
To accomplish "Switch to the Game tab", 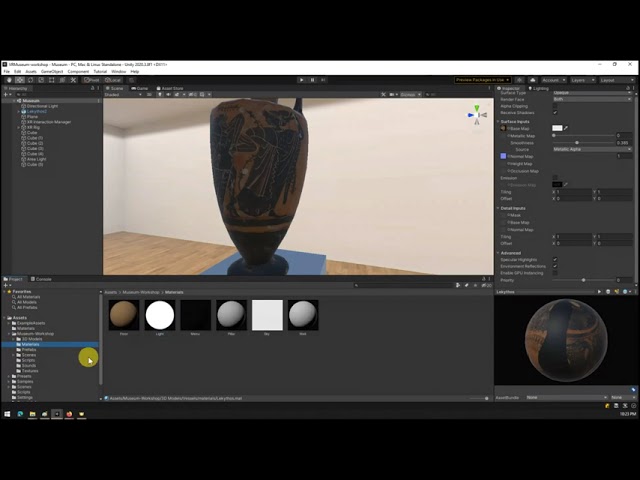I will click(140, 88).
